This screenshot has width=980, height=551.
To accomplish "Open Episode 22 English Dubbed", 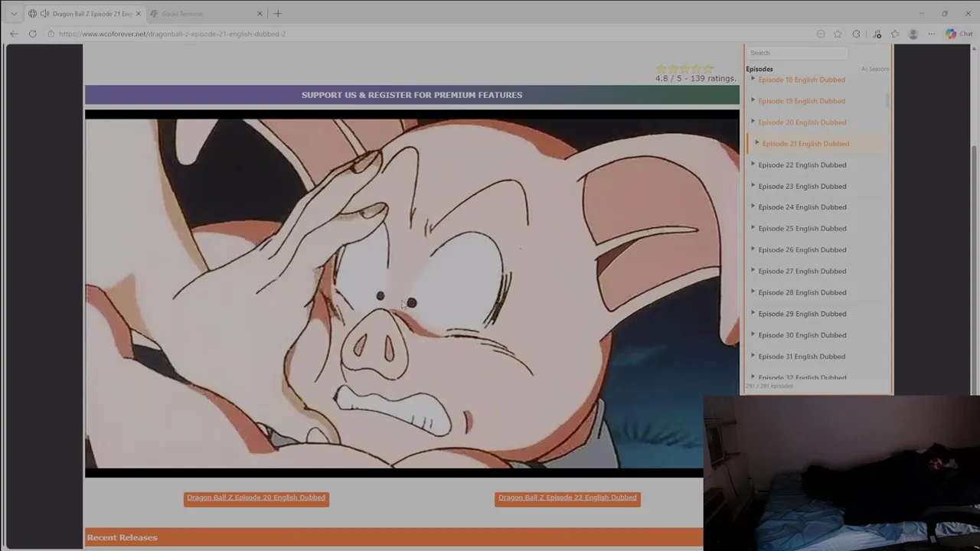I will point(802,165).
